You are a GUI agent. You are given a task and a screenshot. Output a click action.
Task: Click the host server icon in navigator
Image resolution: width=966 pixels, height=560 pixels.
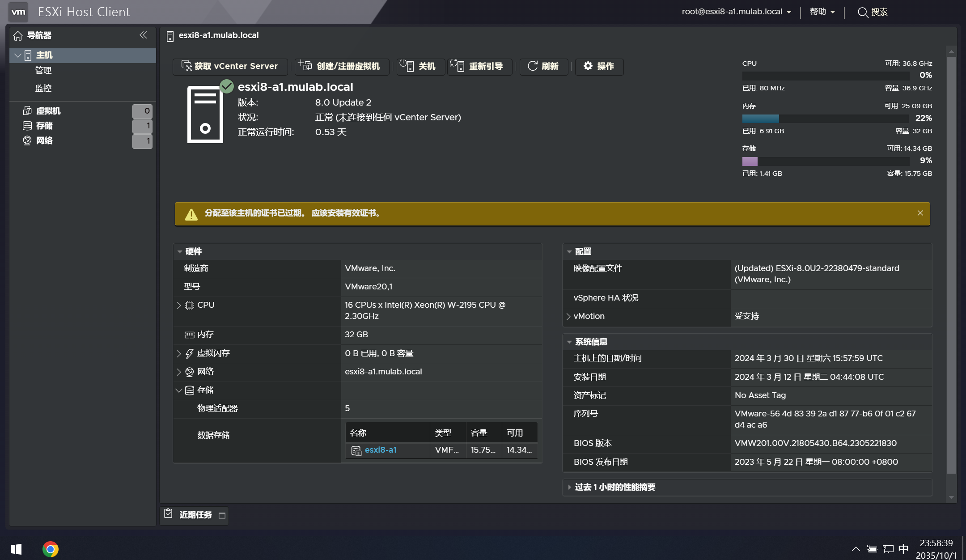(28, 55)
